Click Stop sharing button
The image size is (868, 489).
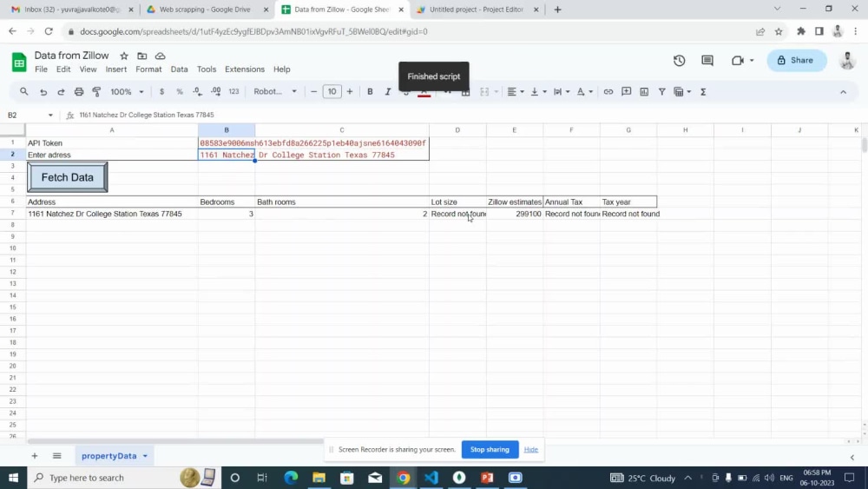click(x=490, y=449)
